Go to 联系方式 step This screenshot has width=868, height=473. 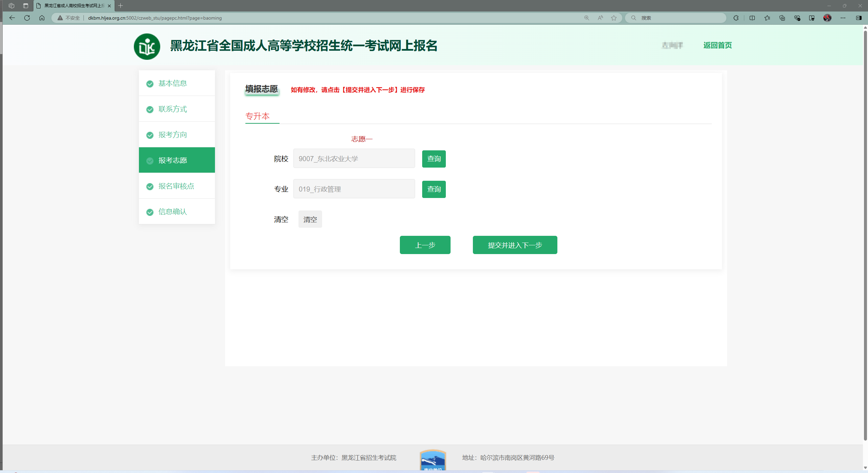[173, 109]
